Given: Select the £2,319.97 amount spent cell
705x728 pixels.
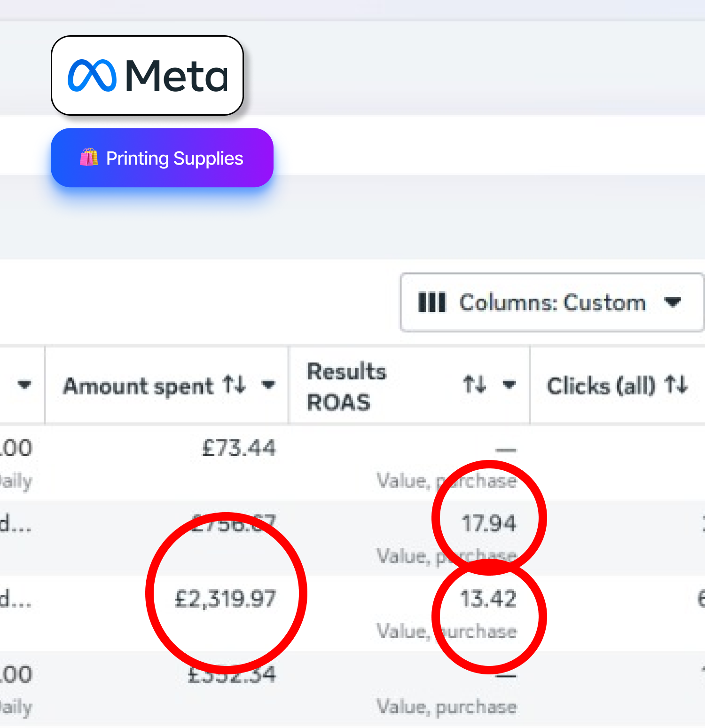Looking at the screenshot, I should point(225,599).
